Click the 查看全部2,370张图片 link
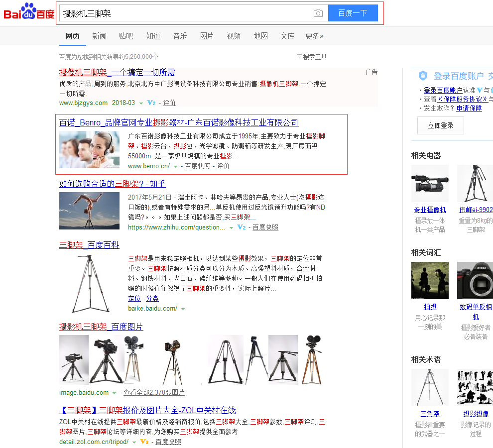This screenshot has width=493, height=448. [154, 393]
